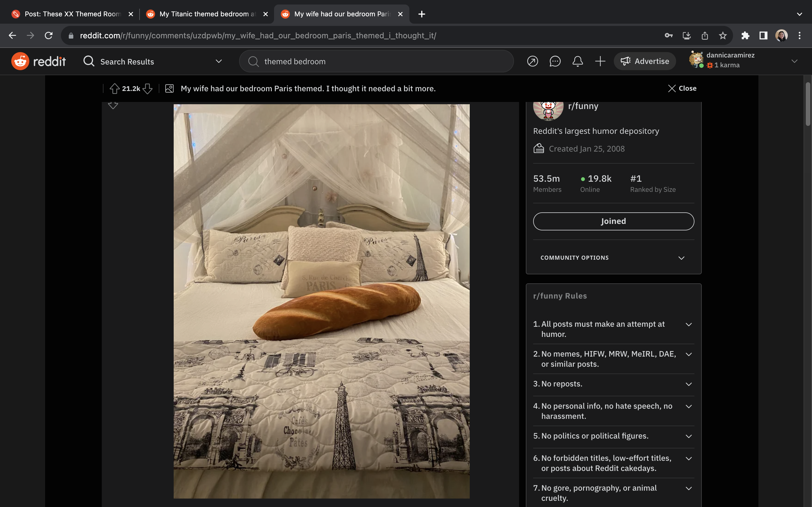Create a new post with the plus icon
Screen dimensions: 812x507
pyautogui.click(x=600, y=61)
